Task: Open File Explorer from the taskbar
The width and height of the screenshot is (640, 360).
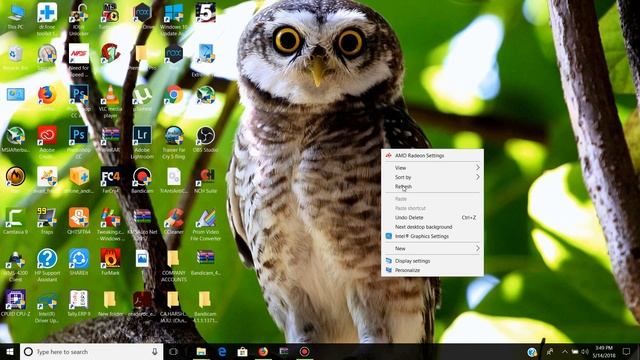Action: pos(201,351)
